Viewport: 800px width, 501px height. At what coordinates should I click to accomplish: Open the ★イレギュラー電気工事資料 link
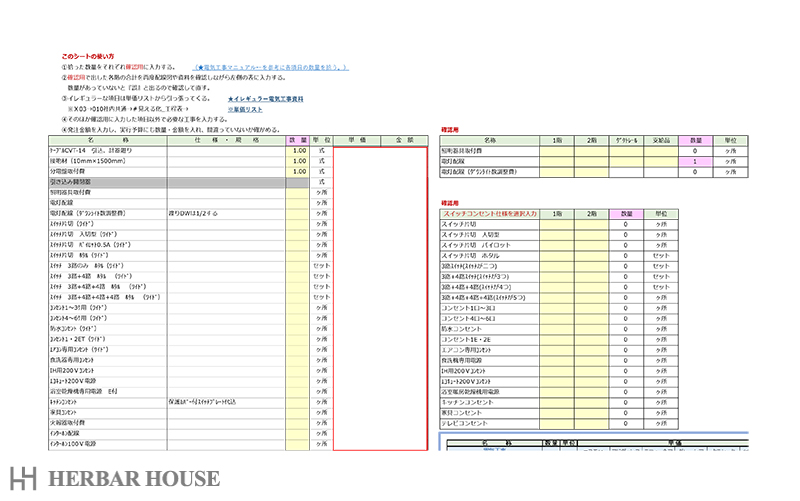point(265,100)
